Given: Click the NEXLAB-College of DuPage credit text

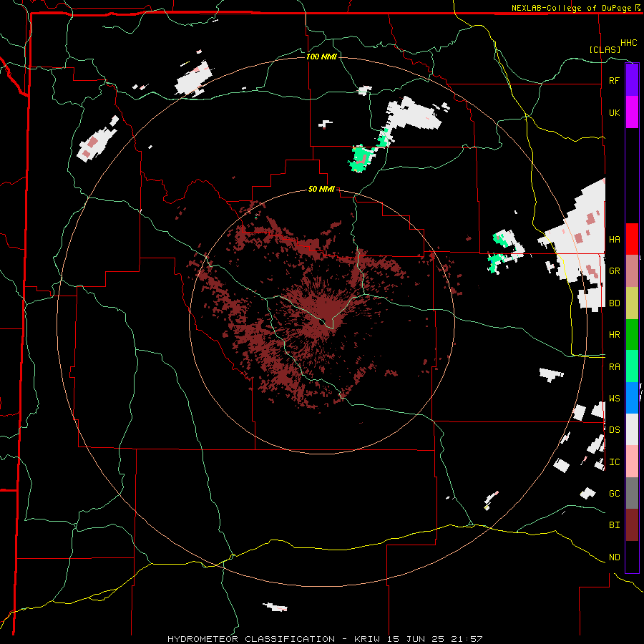Looking at the screenshot, I should tap(571, 8).
